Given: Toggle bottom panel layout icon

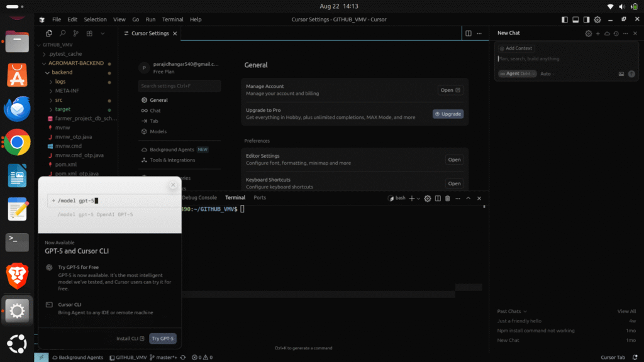Looking at the screenshot, I should click(576, 19).
